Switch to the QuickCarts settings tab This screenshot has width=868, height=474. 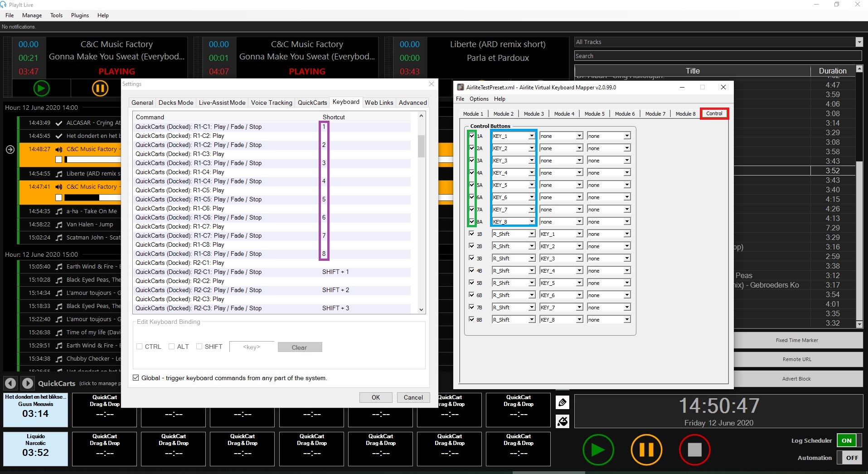point(312,103)
